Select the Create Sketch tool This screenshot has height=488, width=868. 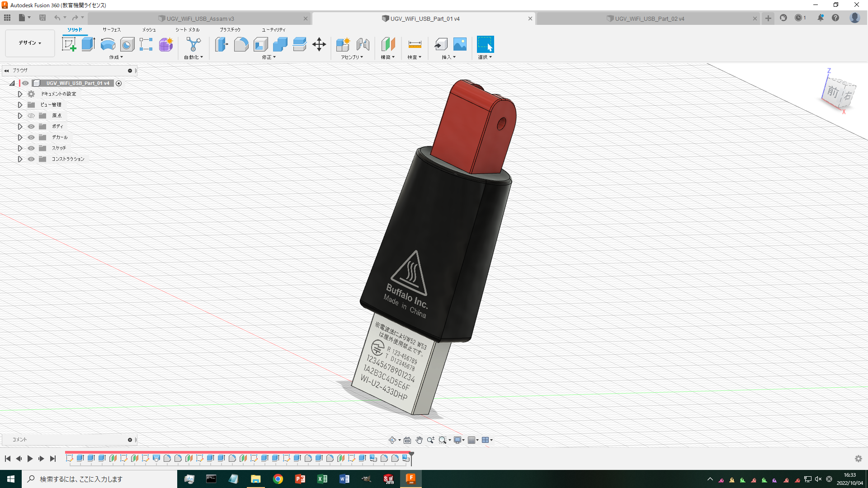pos(69,44)
